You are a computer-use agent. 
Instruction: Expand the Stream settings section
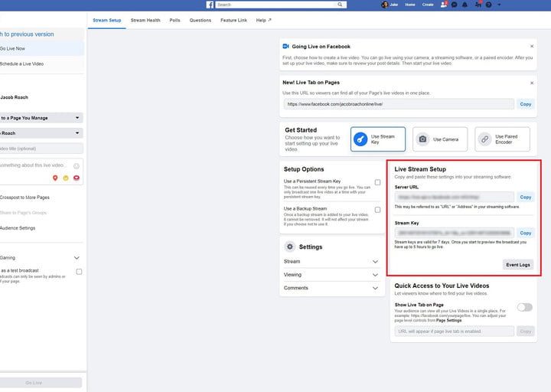click(x=331, y=261)
